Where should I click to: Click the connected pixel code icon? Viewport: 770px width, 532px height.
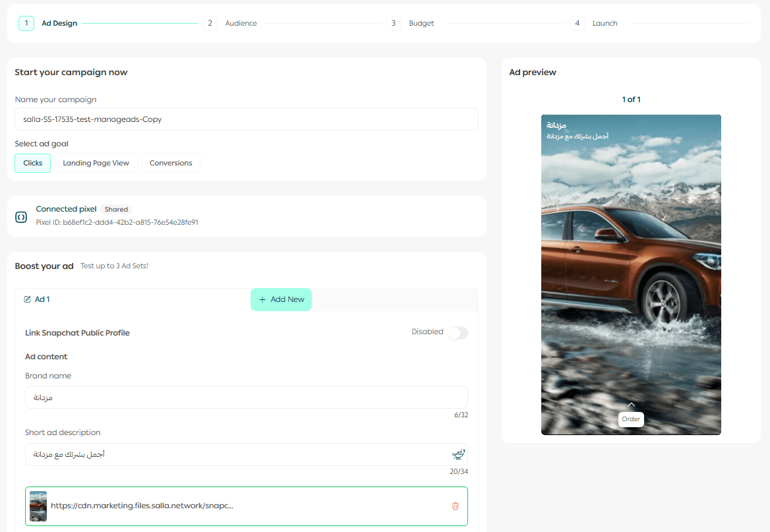21,216
